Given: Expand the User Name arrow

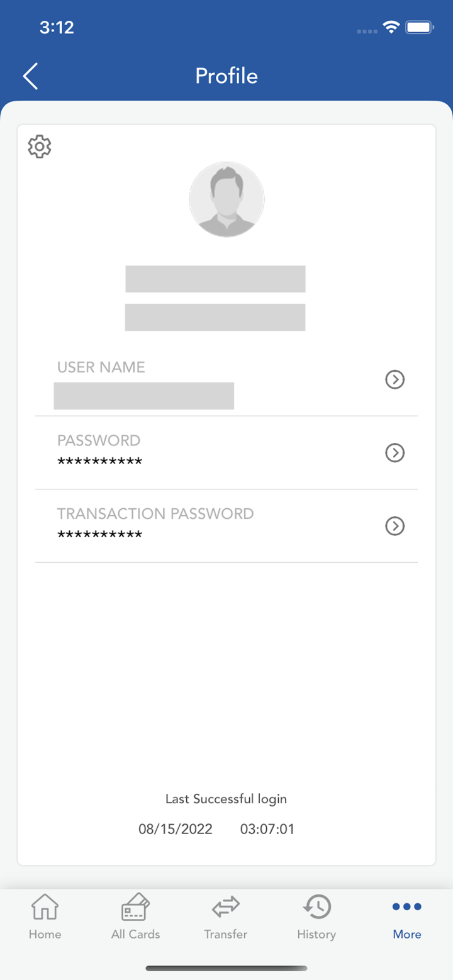Looking at the screenshot, I should click(394, 379).
